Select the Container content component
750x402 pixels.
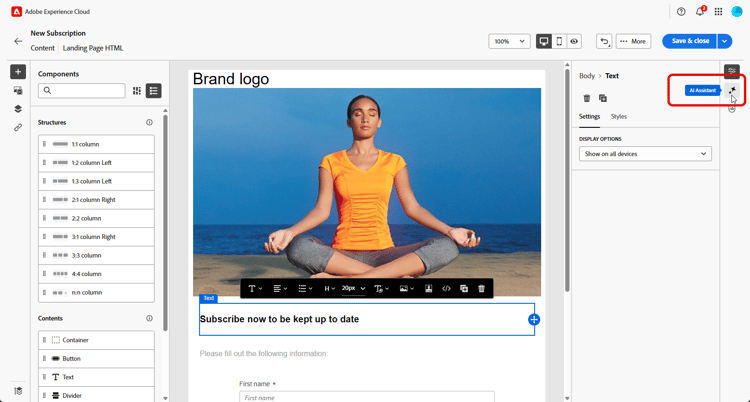point(96,340)
